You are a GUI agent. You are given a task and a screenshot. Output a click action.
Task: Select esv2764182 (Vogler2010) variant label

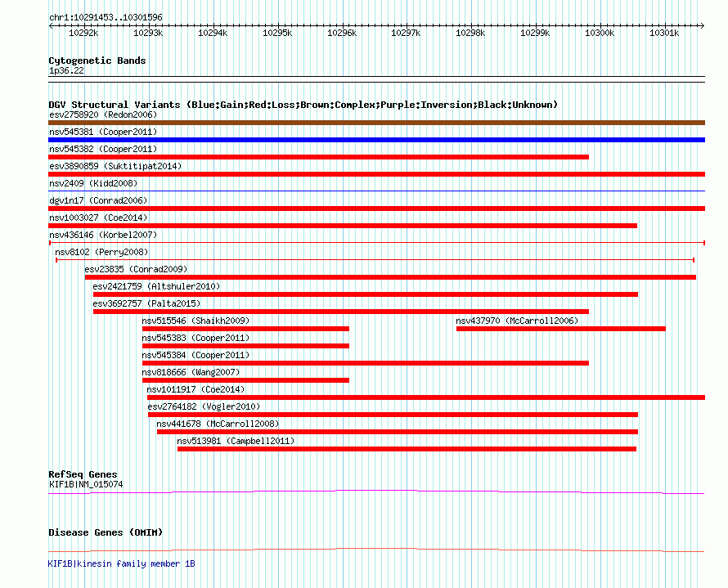click(204, 406)
